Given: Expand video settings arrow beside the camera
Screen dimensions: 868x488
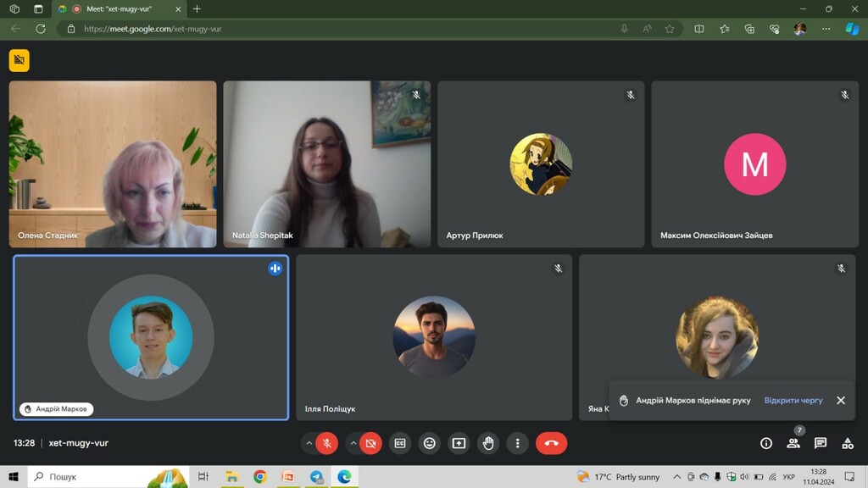Looking at the screenshot, I should [353, 443].
